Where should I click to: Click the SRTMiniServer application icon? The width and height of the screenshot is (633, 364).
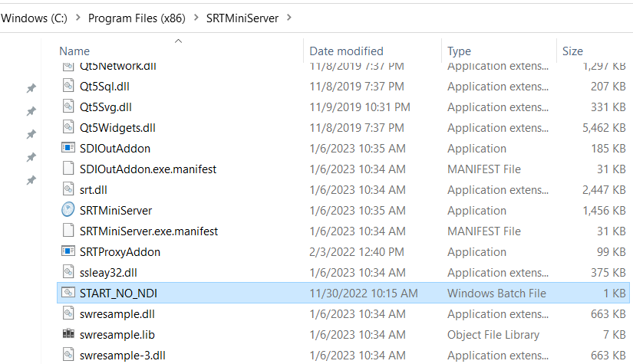pos(68,210)
